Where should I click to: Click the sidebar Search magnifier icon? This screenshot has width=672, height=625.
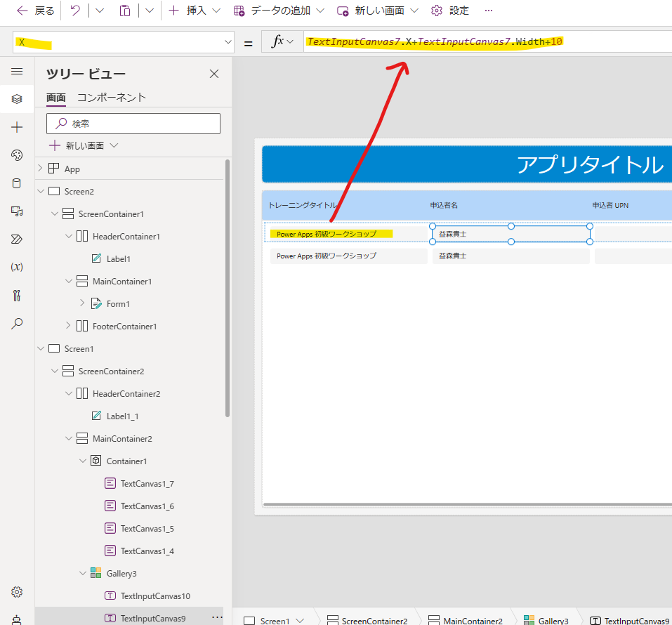(x=17, y=323)
